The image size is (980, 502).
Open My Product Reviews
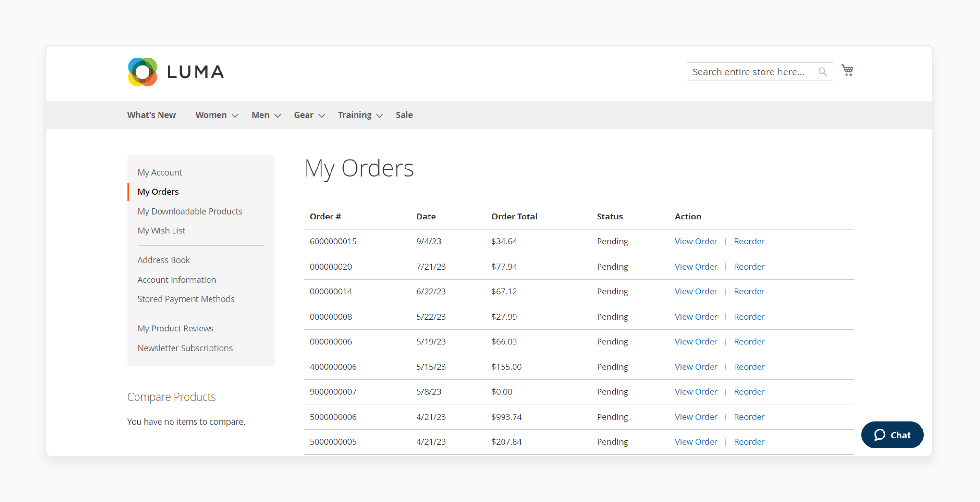[x=175, y=328]
